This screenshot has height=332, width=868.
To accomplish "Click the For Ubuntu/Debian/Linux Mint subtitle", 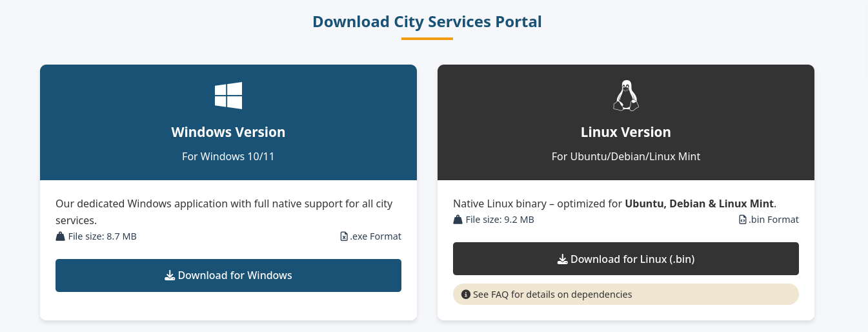I will click(x=625, y=156).
